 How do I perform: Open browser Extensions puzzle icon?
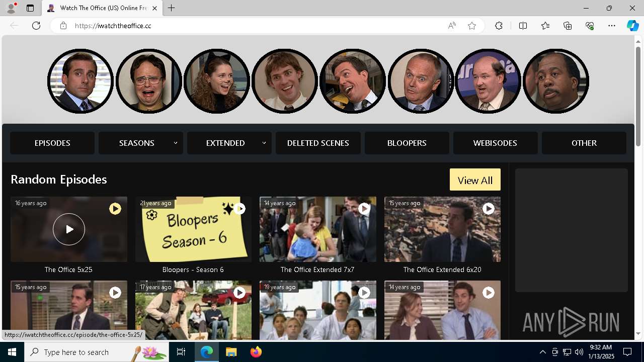point(499,26)
